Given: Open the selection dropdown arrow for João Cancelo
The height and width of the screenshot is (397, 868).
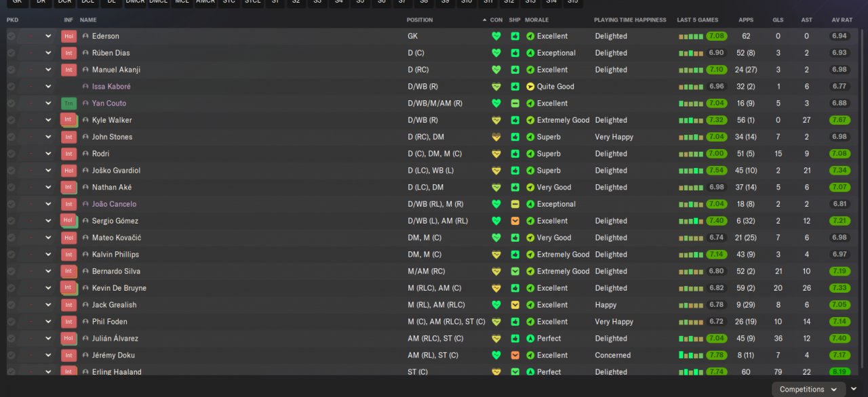Looking at the screenshot, I should click(48, 204).
